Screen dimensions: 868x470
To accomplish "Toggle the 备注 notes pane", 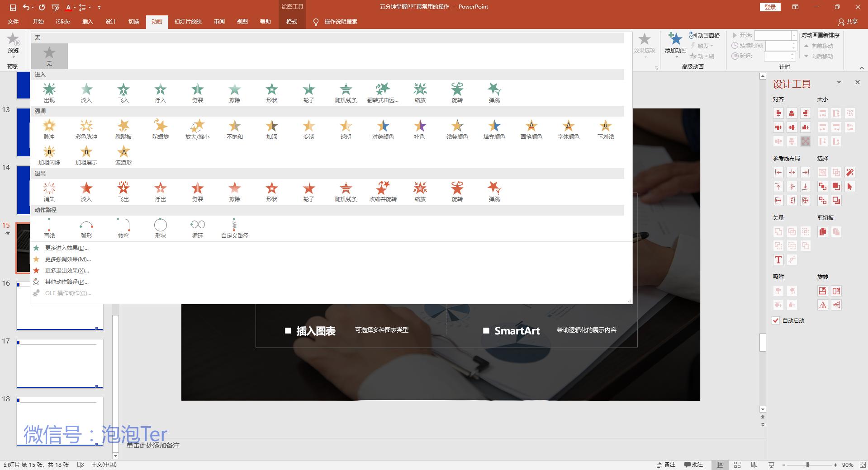I will (666, 465).
